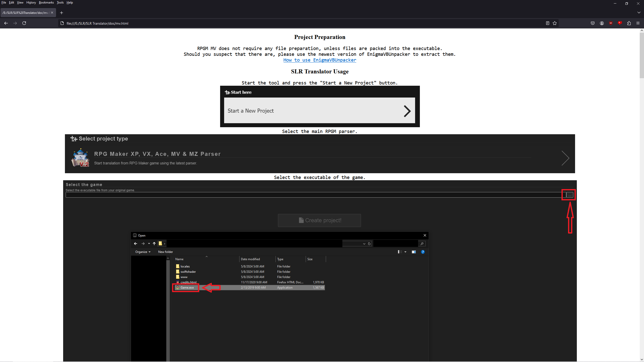Click the page scrollbar down arrow
The height and width of the screenshot is (362, 644).
(641, 360)
